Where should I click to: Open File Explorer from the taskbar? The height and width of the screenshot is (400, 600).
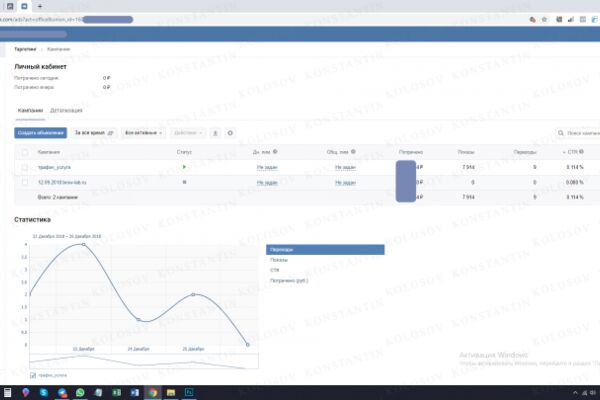171,392
